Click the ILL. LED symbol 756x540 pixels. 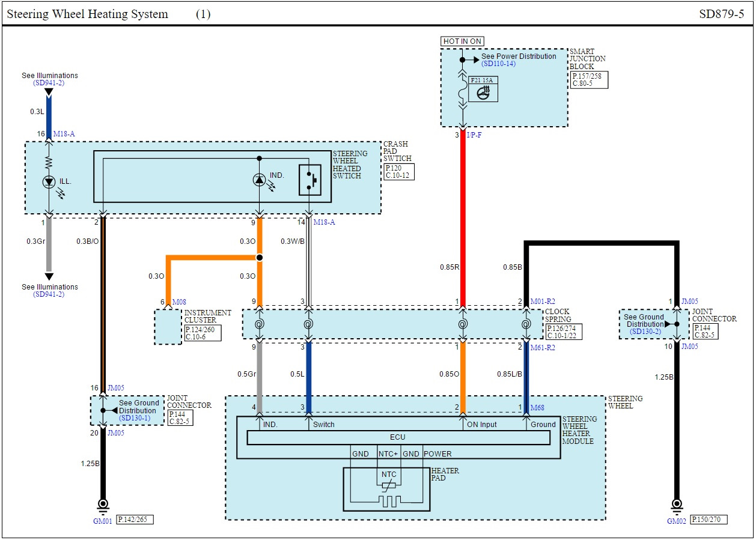pos(50,182)
